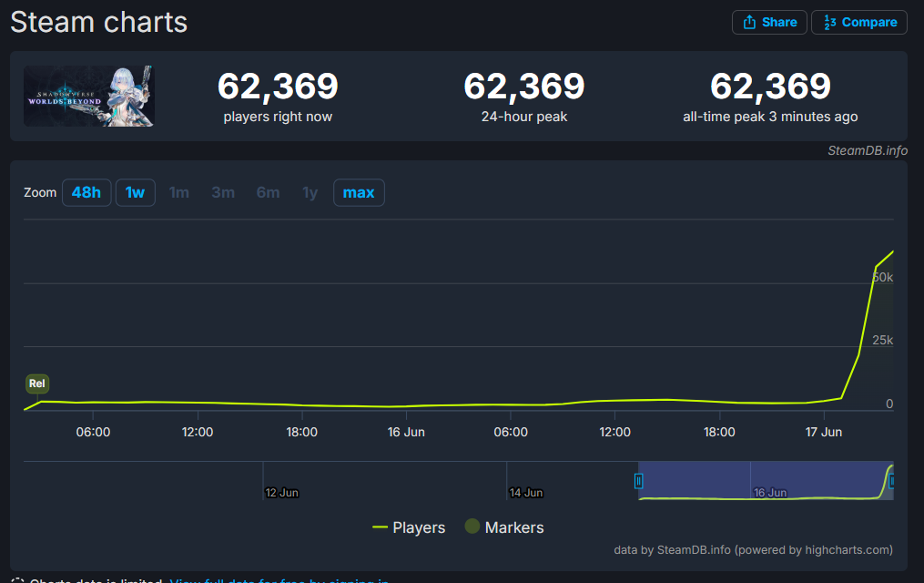The image size is (924, 583).
Task: Click the 14 Jun navigator date label
Action: (x=526, y=493)
